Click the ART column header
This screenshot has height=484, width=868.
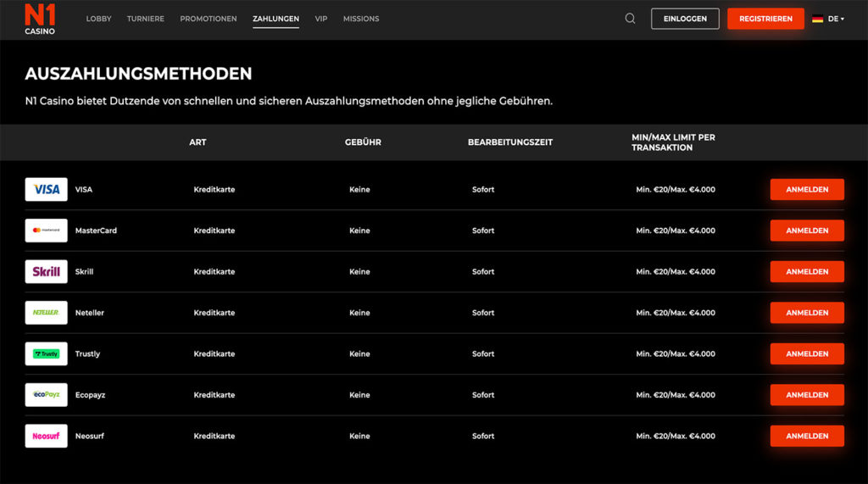click(198, 142)
